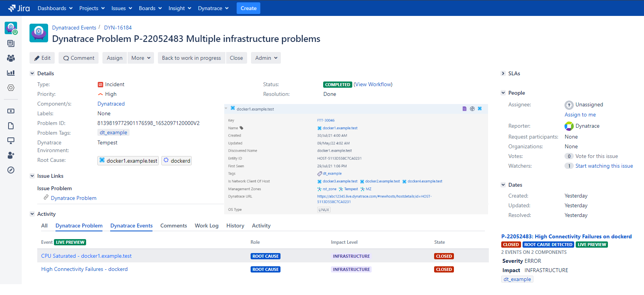Open the More actions dropdown
Viewport: 644px width, 295px height.
coord(141,58)
